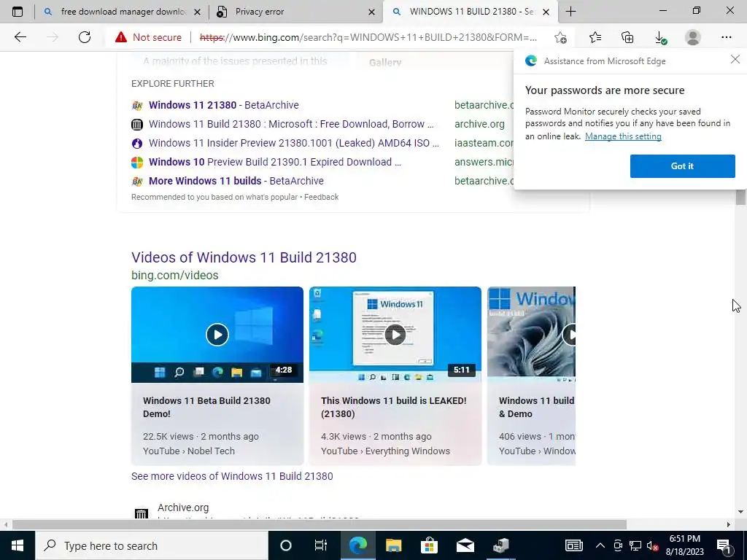Open the bing.com/videos link
This screenshot has height=560, width=747.
(x=175, y=275)
